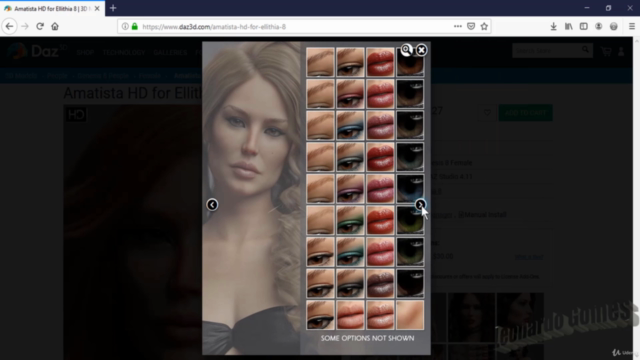Click the dark metallic lipstick swatch

click(x=380, y=283)
